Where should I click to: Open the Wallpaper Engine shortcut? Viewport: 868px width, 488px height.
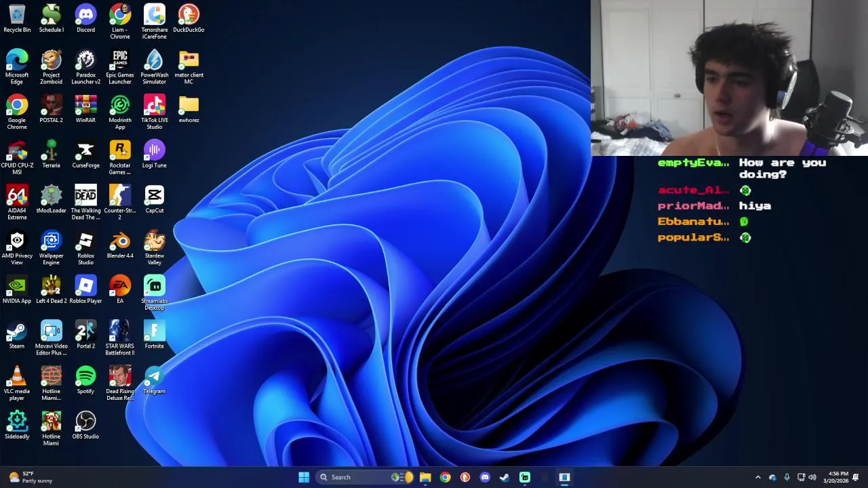tap(51, 248)
